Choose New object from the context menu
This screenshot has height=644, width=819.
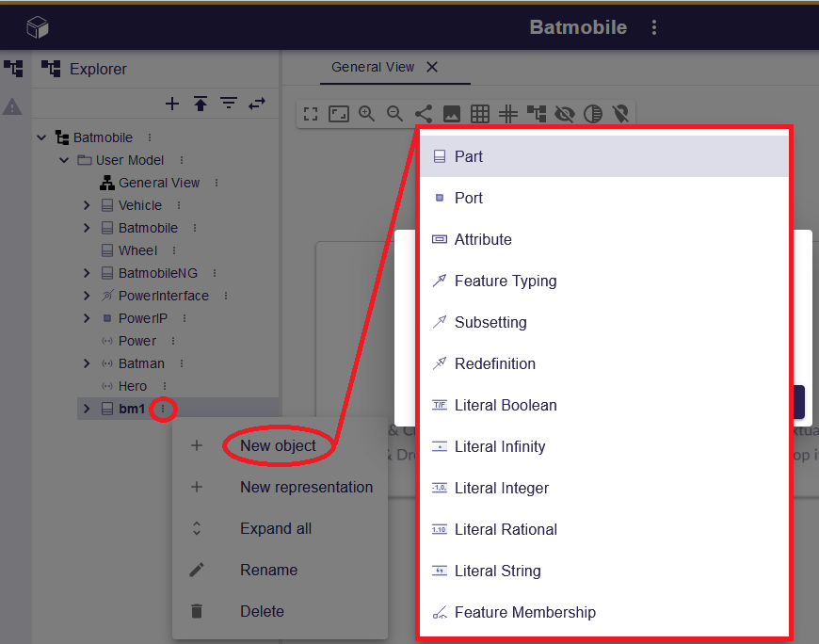coord(278,445)
